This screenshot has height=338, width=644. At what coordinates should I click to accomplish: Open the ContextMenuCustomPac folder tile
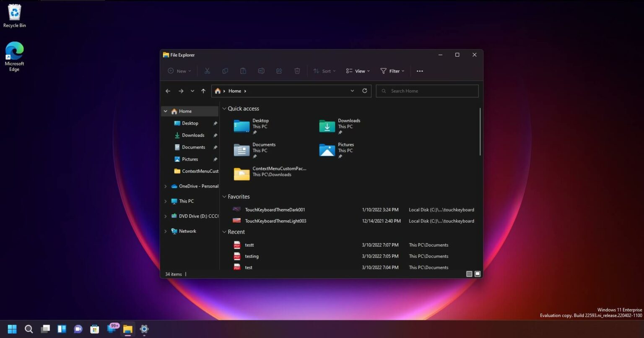(242, 174)
